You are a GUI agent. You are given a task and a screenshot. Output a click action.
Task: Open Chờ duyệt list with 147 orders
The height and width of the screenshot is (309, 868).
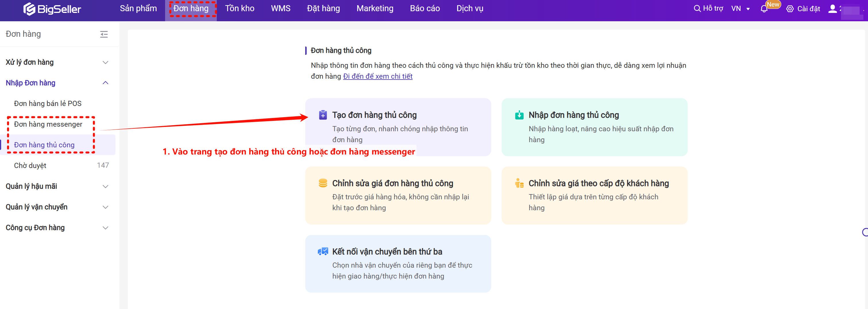pos(30,165)
